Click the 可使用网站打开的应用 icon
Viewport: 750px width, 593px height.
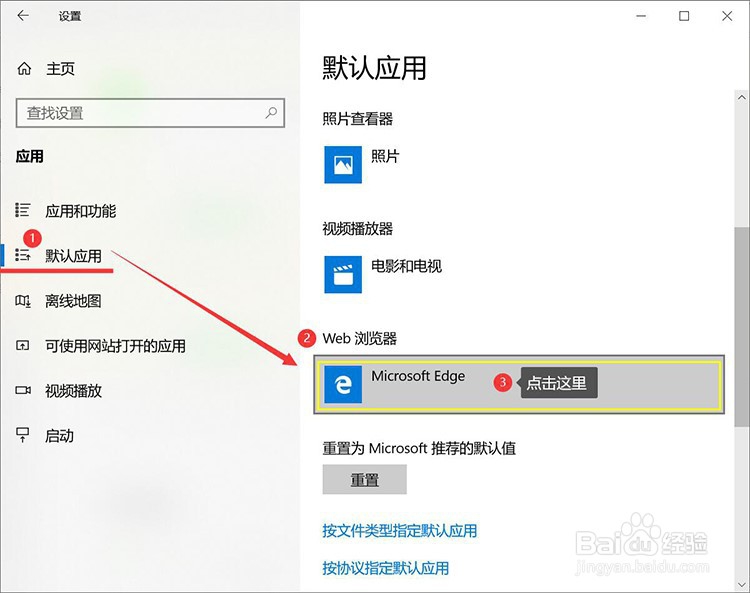pyautogui.click(x=23, y=345)
